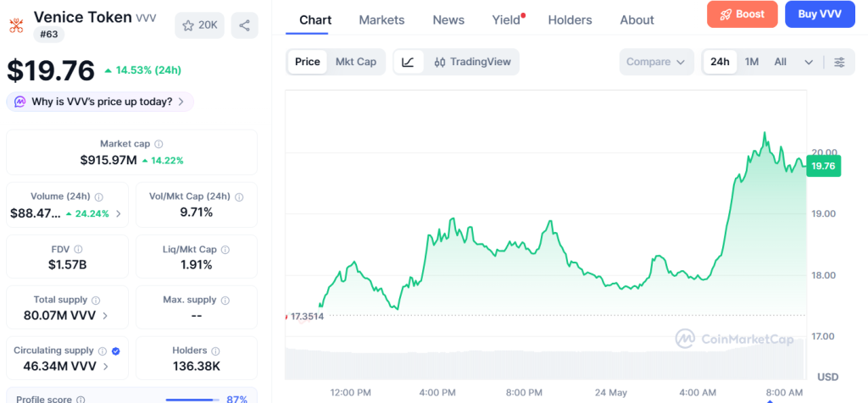This screenshot has width=868, height=403.
Task: Click the verified badge near Circulating supply
Action: tap(115, 351)
